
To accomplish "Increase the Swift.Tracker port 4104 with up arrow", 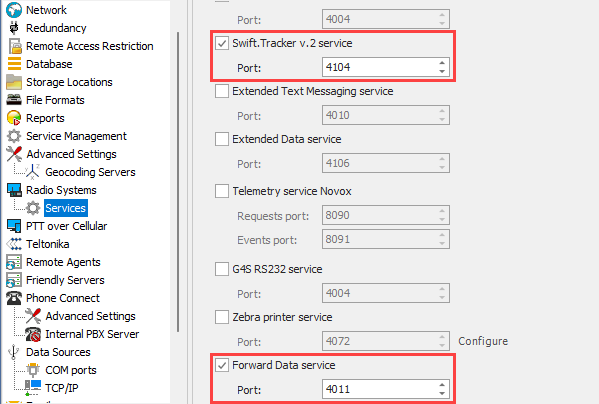I will [442, 63].
